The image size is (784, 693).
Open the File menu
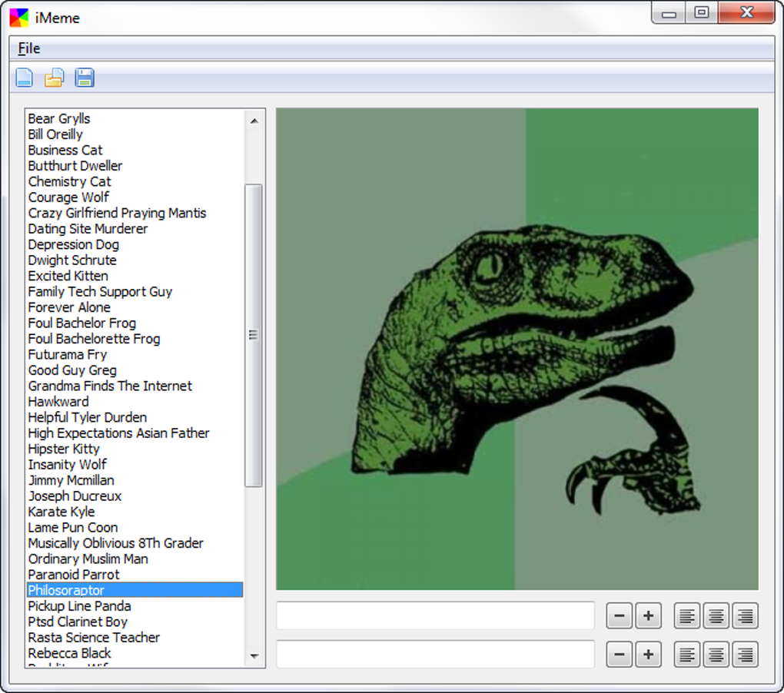pyautogui.click(x=29, y=48)
